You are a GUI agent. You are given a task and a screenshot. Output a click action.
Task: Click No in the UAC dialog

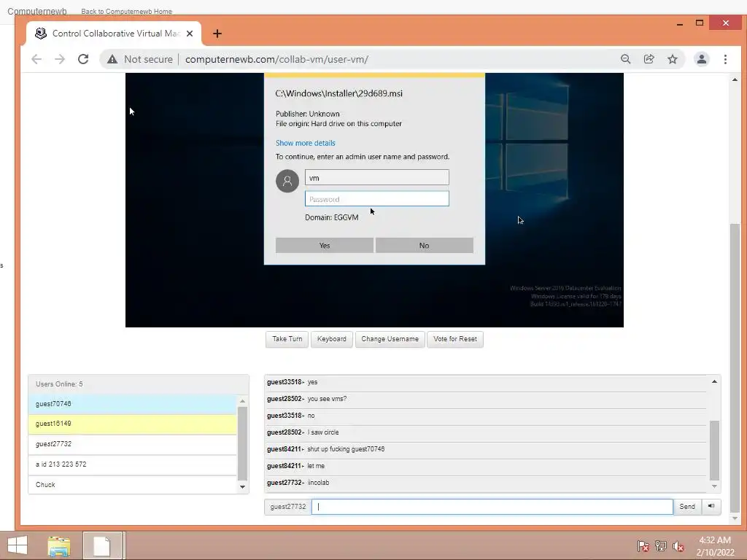[x=424, y=245]
